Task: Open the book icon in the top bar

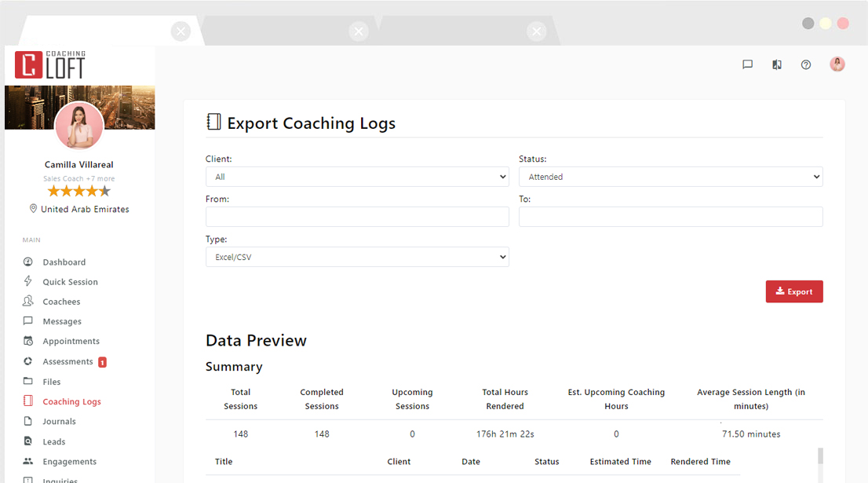Action: (x=777, y=64)
